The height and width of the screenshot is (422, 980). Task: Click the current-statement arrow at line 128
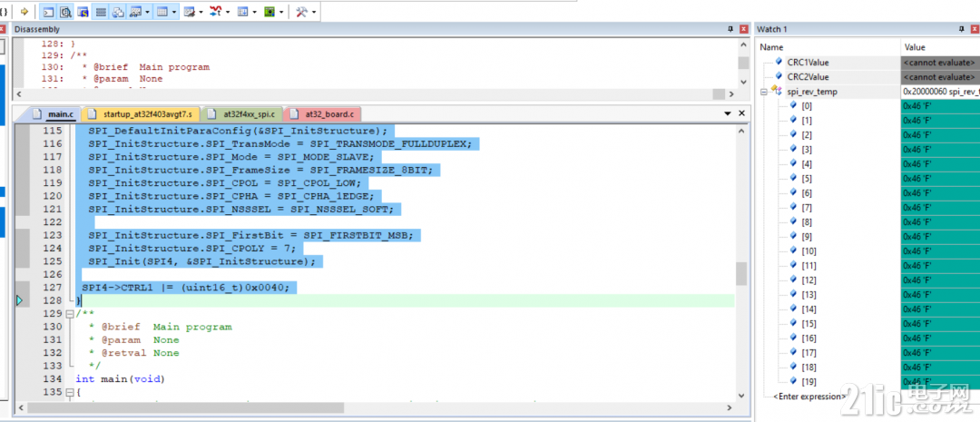pos(19,300)
